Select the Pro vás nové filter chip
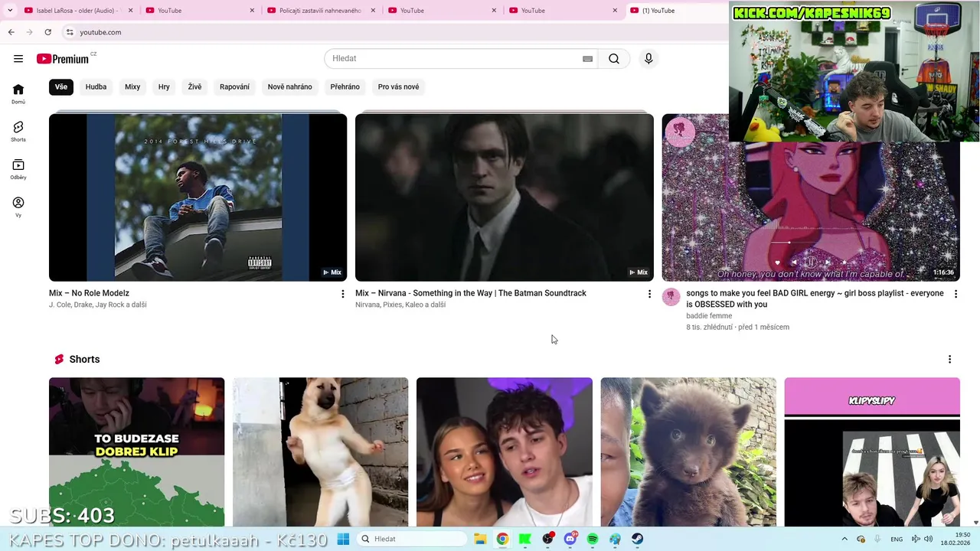The height and width of the screenshot is (551, 980). click(398, 86)
